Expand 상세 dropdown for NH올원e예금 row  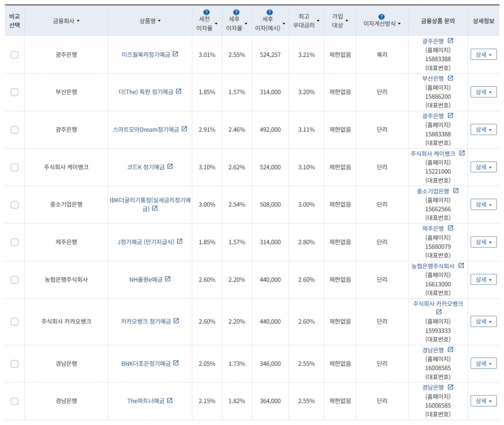coord(484,280)
